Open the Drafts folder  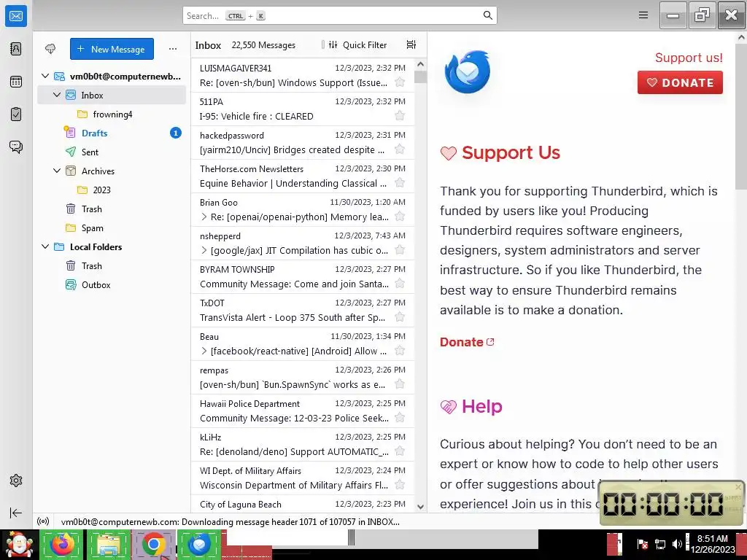tap(112, 133)
